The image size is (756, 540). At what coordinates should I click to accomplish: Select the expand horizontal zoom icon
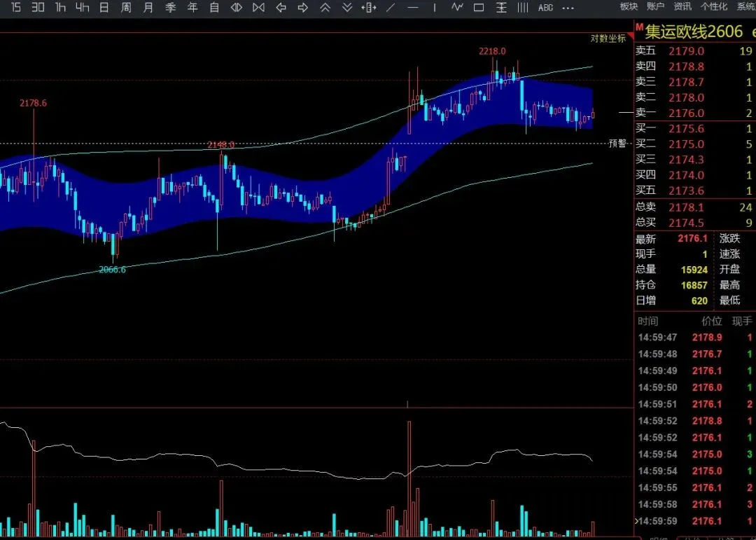pyautogui.click(x=237, y=8)
